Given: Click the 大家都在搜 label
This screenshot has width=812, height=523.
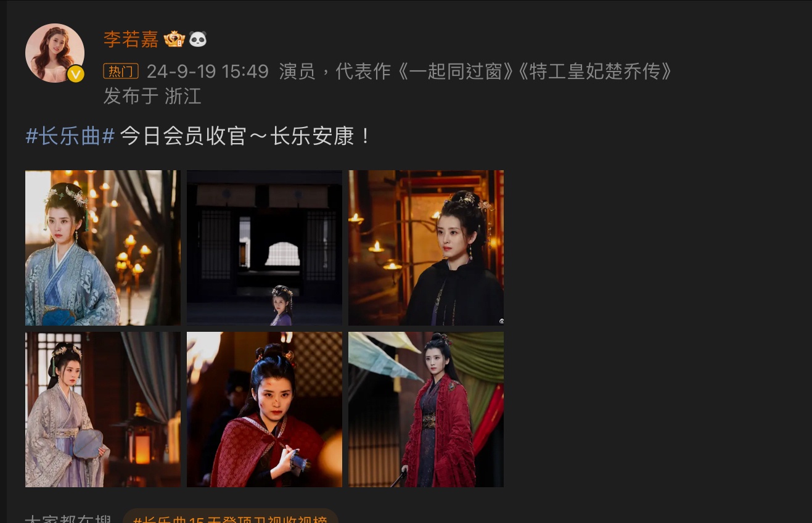Looking at the screenshot, I should tap(68, 517).
